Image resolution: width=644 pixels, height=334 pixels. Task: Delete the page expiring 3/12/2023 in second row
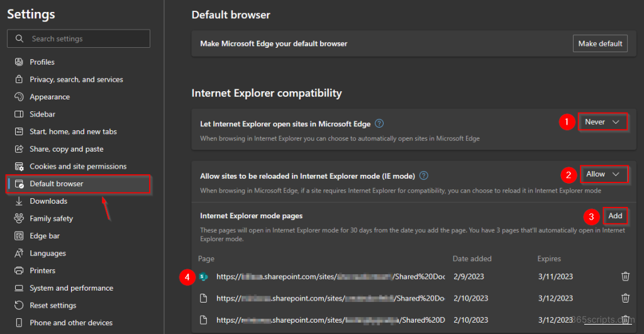click(625, 298)
